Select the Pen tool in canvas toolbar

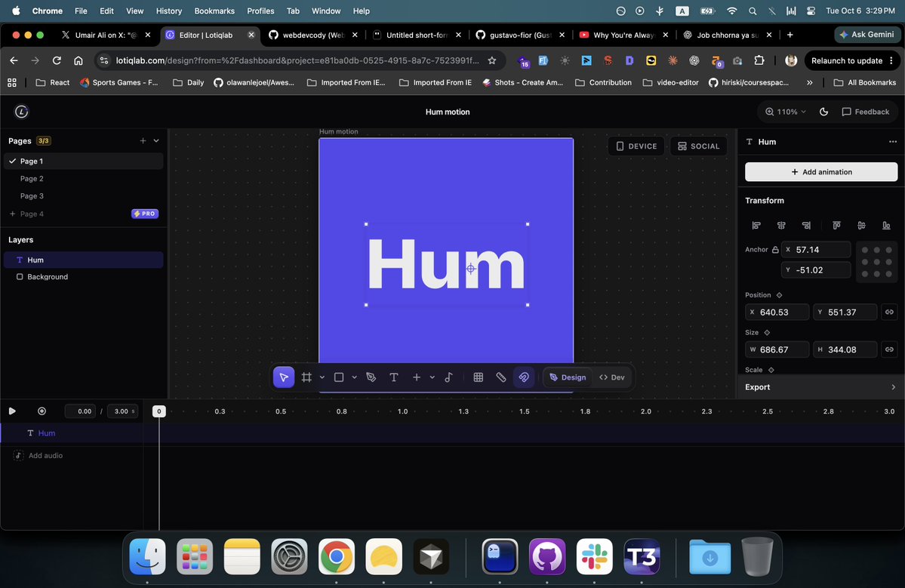371,377
